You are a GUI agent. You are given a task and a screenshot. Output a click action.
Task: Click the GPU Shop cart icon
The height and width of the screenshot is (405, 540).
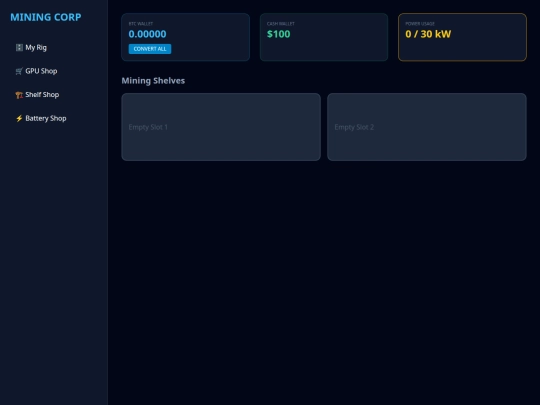pyautogui.click(x=19, y=71)
